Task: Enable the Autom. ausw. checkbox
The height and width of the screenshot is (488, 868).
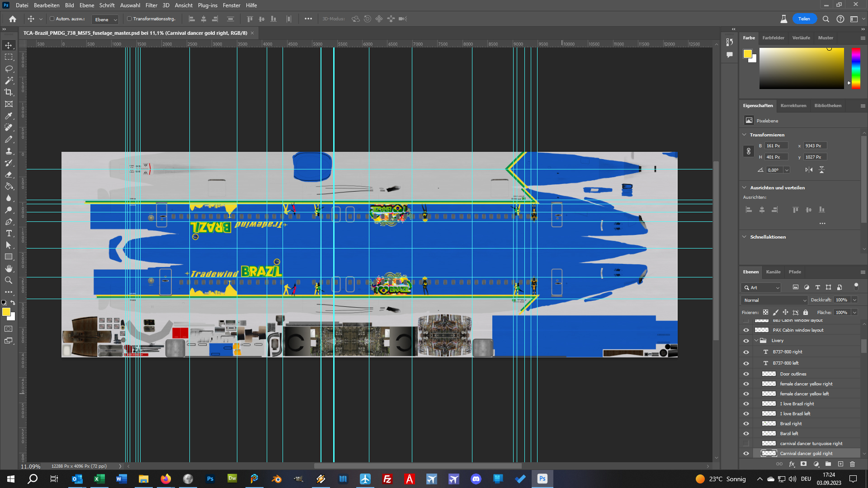Action: (52, 19)
